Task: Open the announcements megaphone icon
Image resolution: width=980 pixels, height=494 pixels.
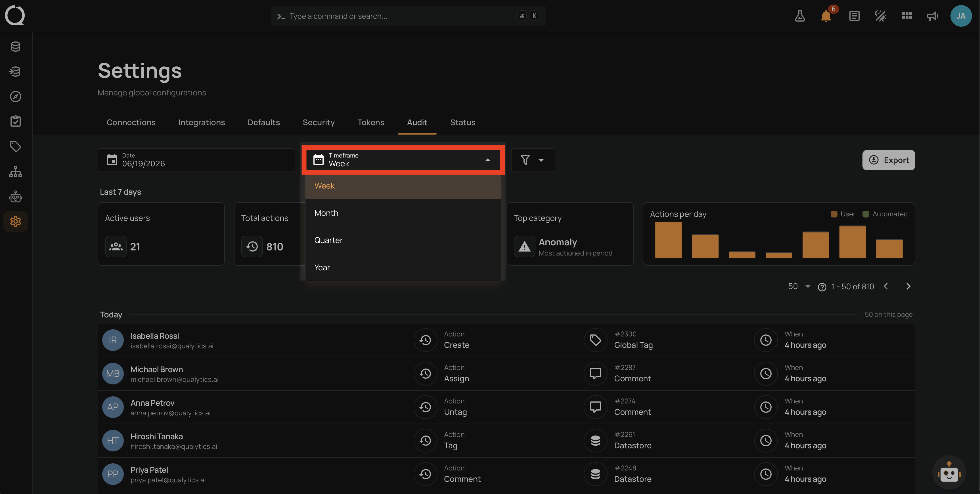Action: [932, 16]
